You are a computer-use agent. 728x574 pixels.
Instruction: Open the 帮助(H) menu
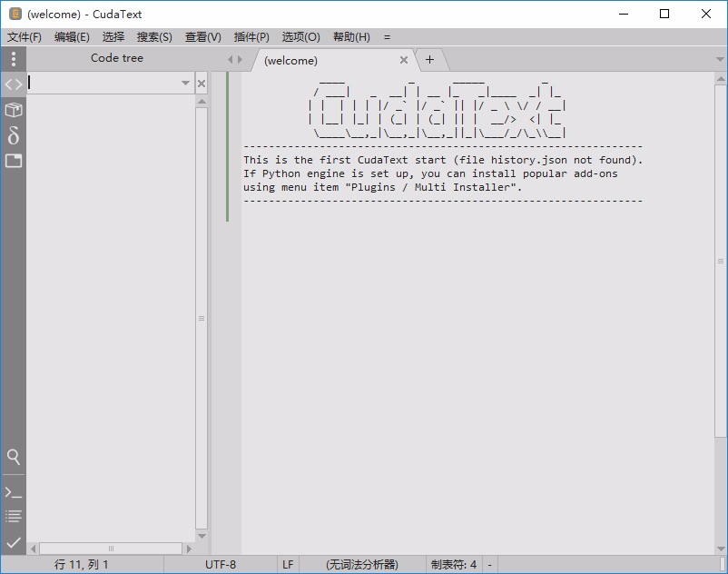click(351, 37)
